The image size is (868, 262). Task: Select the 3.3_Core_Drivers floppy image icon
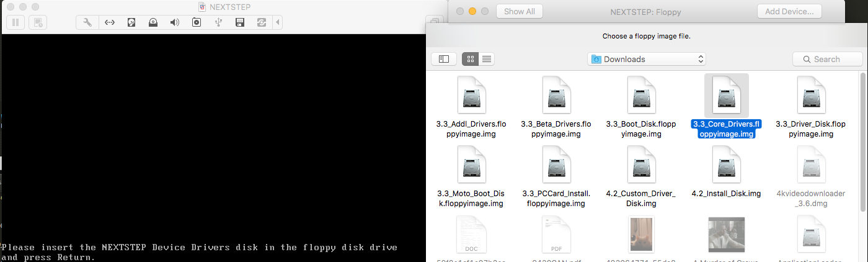[727, 94]
